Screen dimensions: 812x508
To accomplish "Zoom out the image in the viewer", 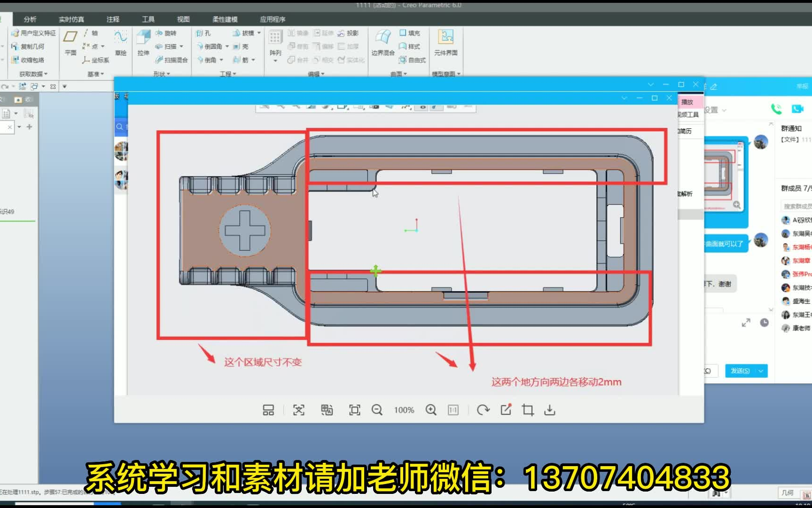I will pyautogui.click(x=377, y=410).
